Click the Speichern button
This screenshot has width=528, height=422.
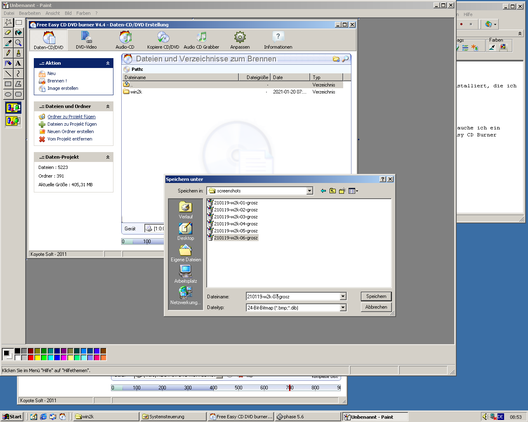[x=376, y=296]
